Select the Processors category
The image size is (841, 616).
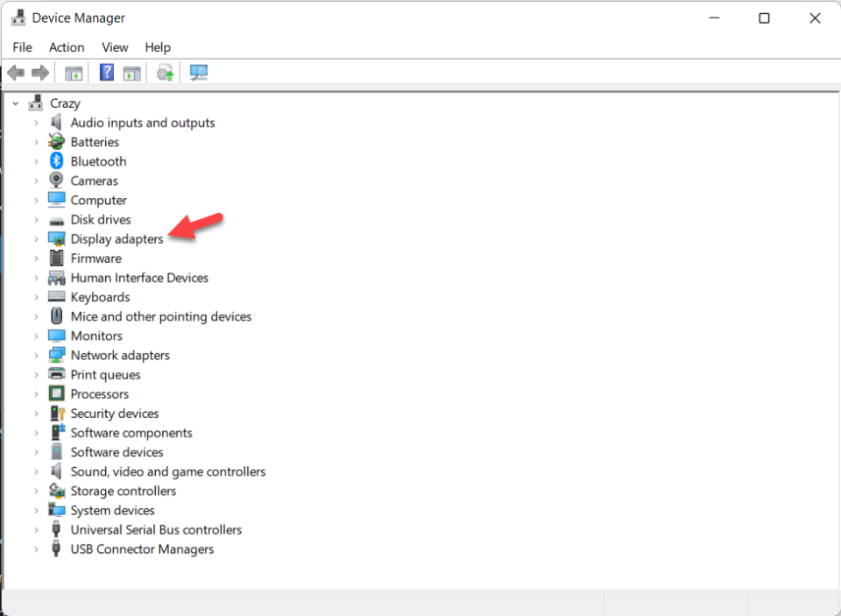point(99,393)
